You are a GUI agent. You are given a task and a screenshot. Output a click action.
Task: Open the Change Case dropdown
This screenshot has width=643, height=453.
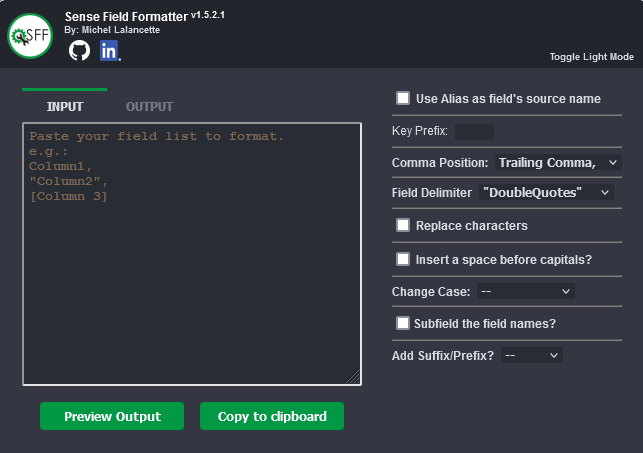pyautogui.click(x=526, y=291)
